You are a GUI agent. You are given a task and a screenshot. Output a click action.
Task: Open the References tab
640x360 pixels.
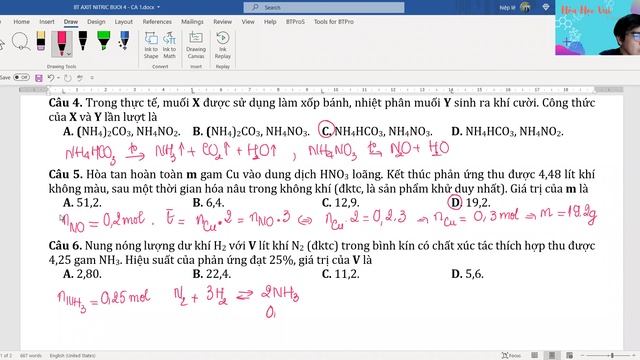point(157,22)
